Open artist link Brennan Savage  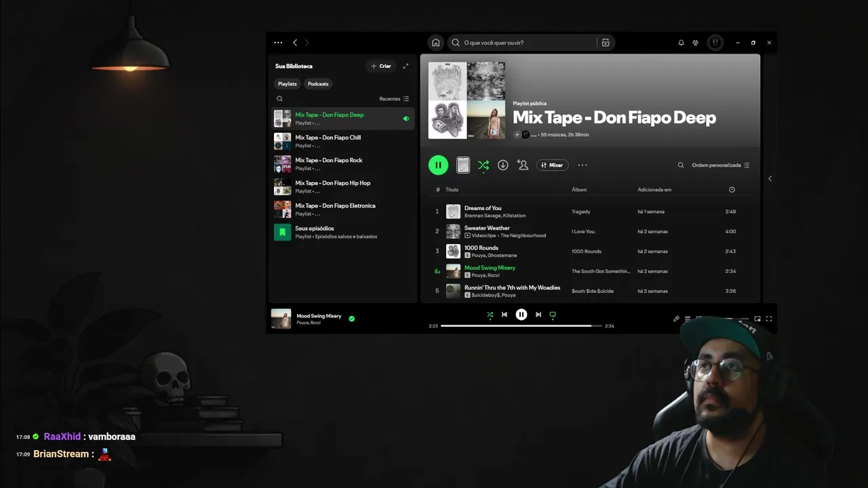pos(482,216)
